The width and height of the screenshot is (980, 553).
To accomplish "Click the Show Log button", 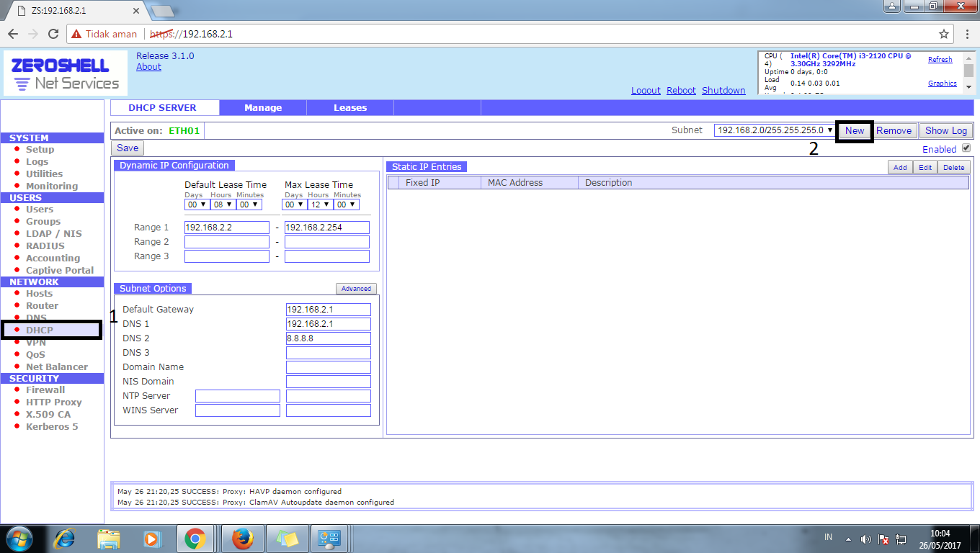I will pos(946,130).
